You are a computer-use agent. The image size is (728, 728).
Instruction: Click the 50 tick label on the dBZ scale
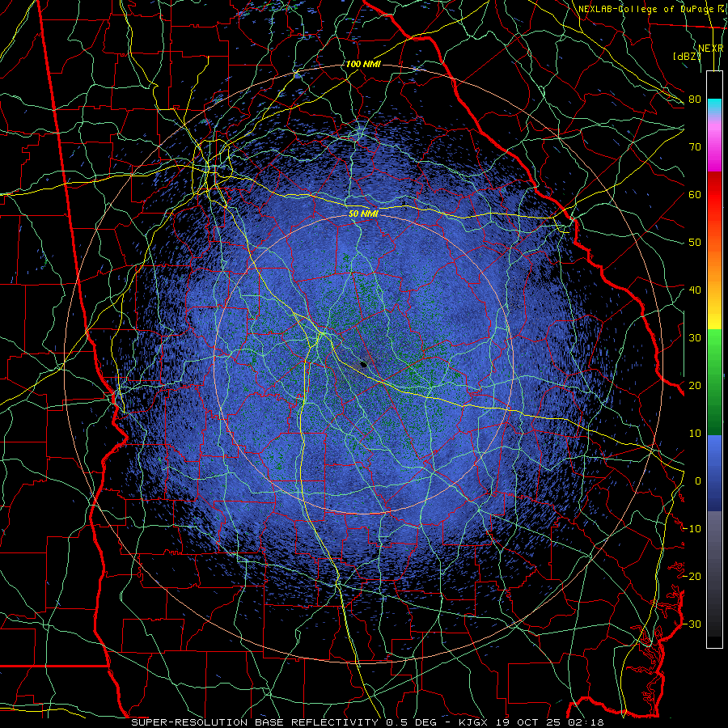(x=695, y=243)
